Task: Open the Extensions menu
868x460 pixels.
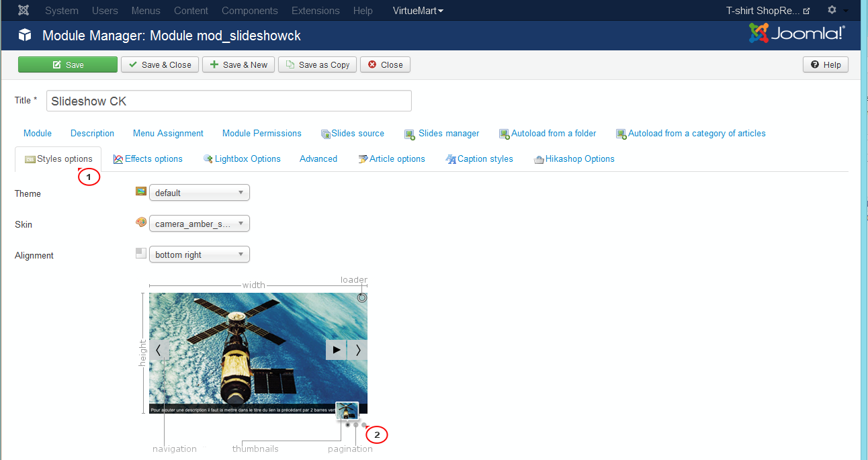Action: 316,11
